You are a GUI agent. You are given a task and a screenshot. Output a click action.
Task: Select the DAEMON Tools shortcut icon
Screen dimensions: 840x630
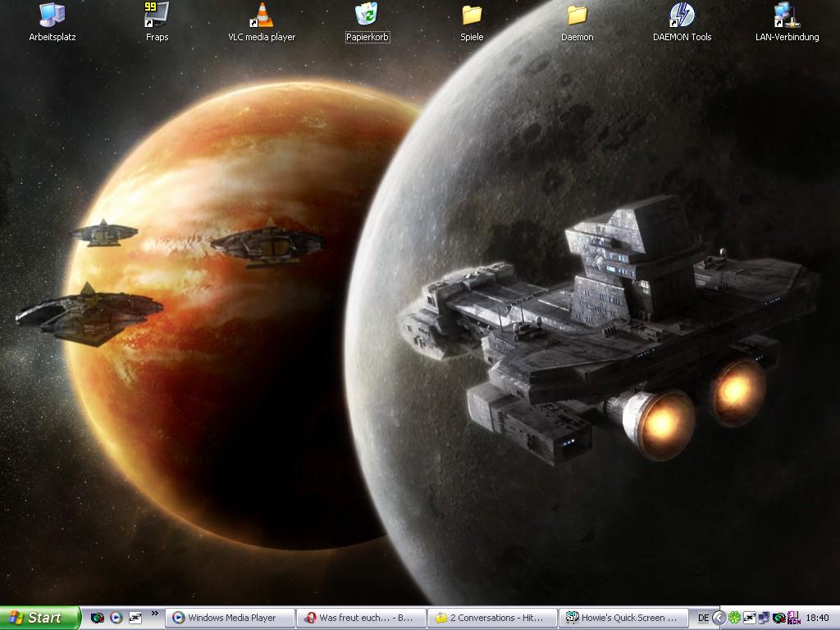tap(682, 22)
